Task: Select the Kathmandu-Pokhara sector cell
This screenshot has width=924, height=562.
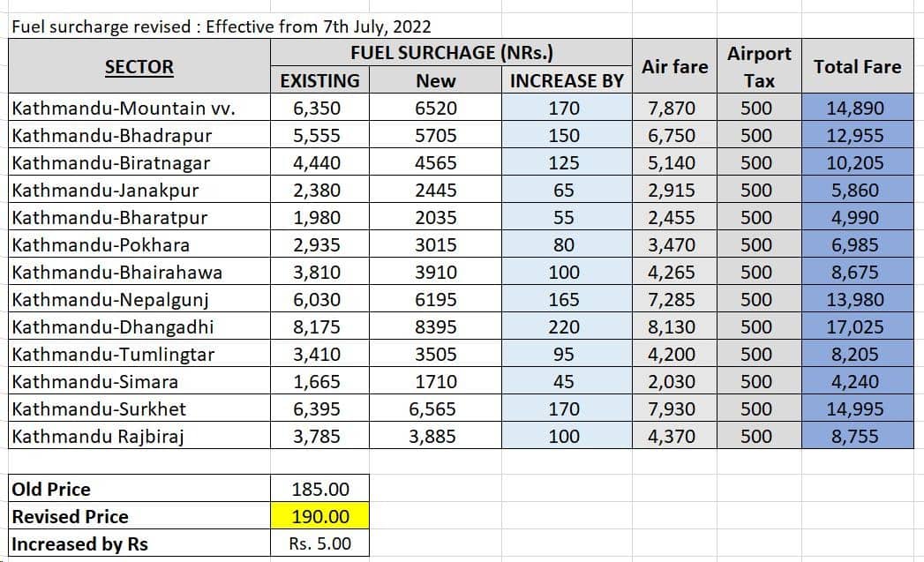Action: click(x=139, y=244)
